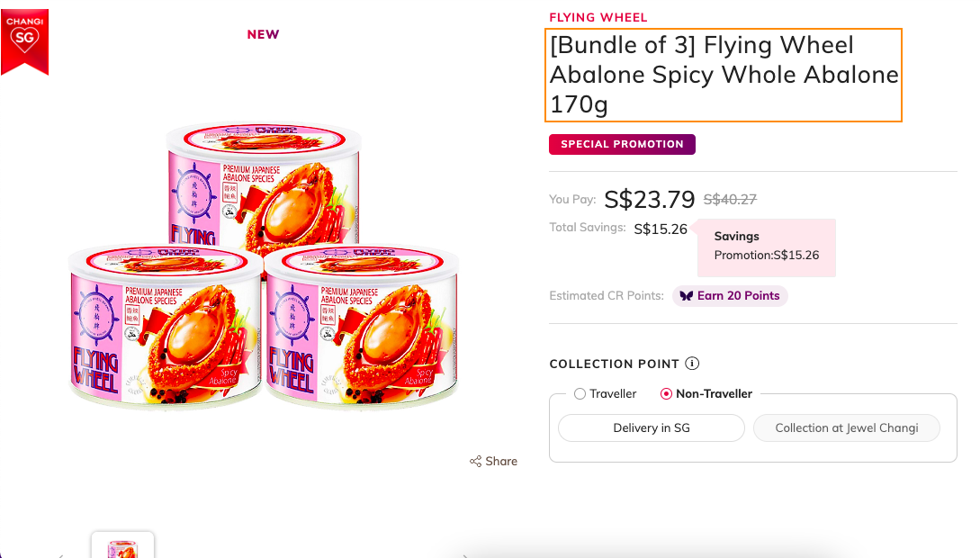
Task: Click the S$23.79 current price
Action: click(650, 198)
